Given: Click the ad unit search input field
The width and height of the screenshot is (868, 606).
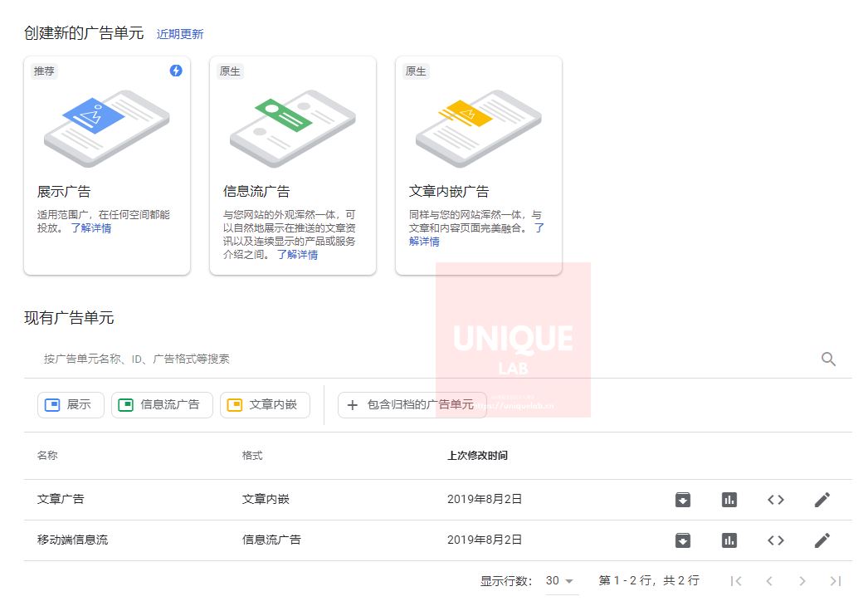Looking at the screenshot, I should click(332, 359).
